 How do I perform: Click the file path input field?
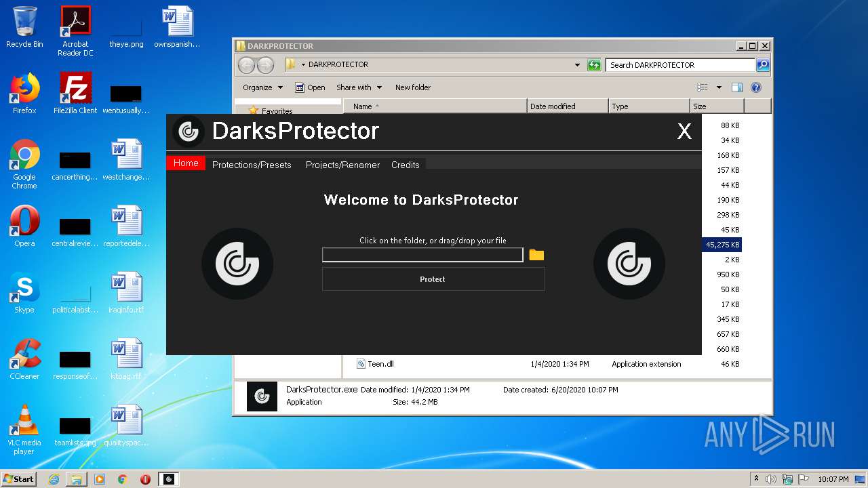pos(422,255)
